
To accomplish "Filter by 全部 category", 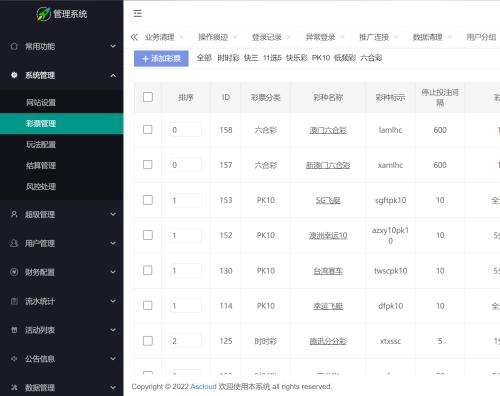I will tap(204, 58).
